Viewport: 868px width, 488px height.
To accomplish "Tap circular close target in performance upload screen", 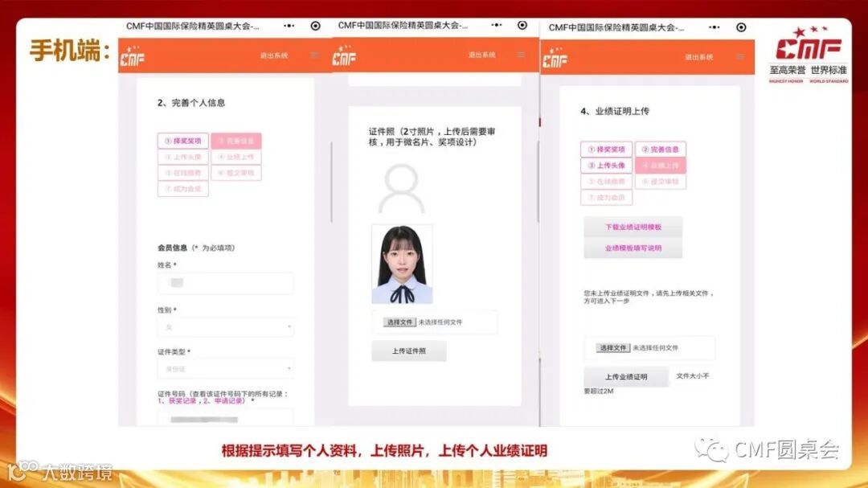I will click(x=741, y=27).
